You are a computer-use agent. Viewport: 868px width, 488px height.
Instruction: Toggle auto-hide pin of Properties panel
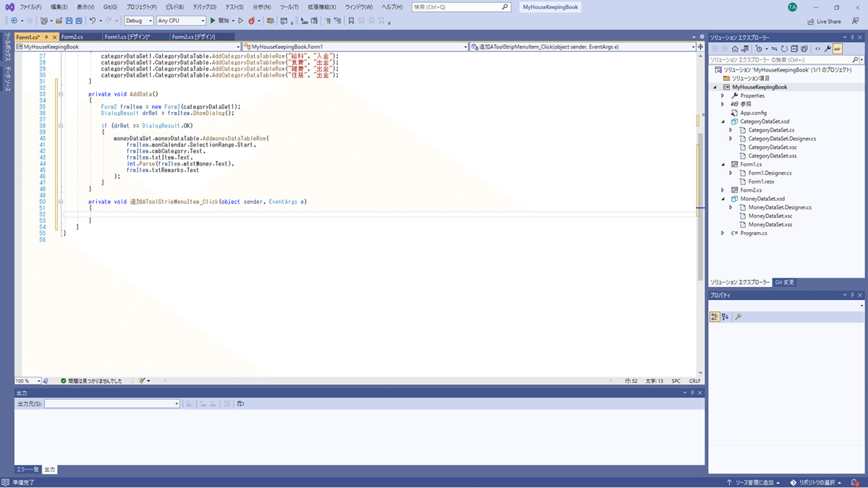click(851, 295)
